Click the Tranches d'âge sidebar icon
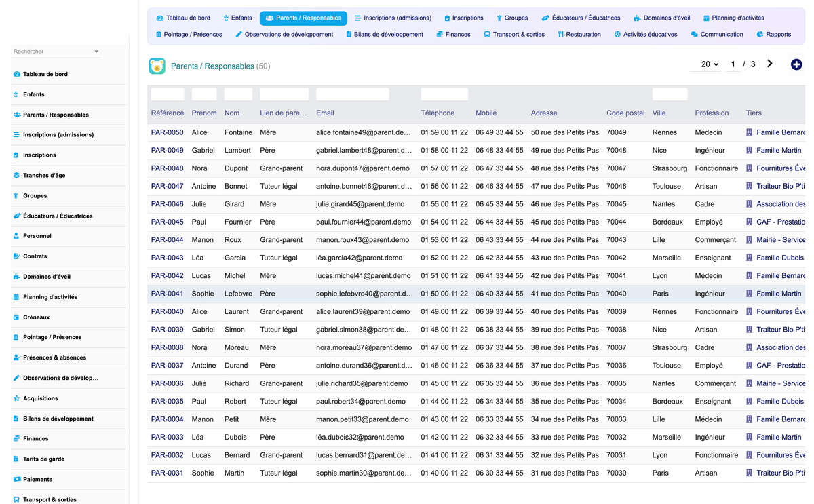814x504 pixels. click(16, 175)
